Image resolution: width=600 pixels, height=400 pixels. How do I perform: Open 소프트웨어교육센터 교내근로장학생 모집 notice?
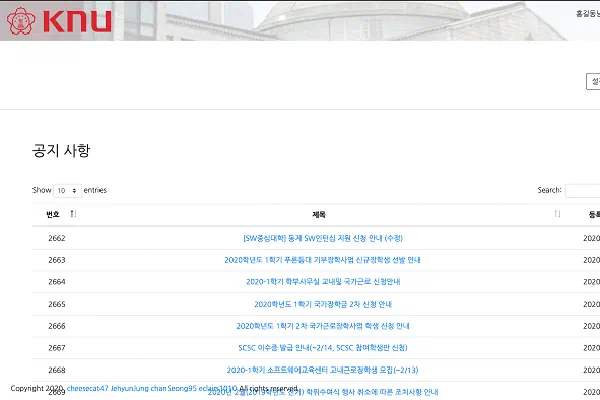[322, 370]
